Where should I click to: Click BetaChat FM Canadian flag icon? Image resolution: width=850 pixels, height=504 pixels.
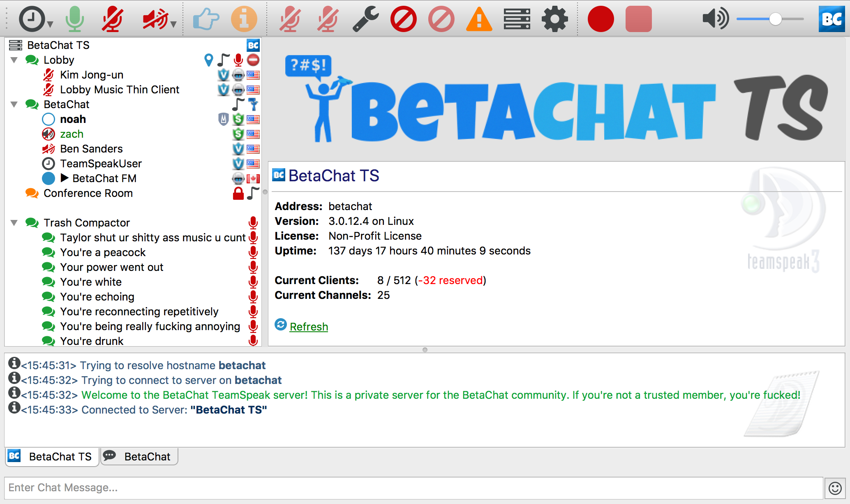click(x=253, y=178)
